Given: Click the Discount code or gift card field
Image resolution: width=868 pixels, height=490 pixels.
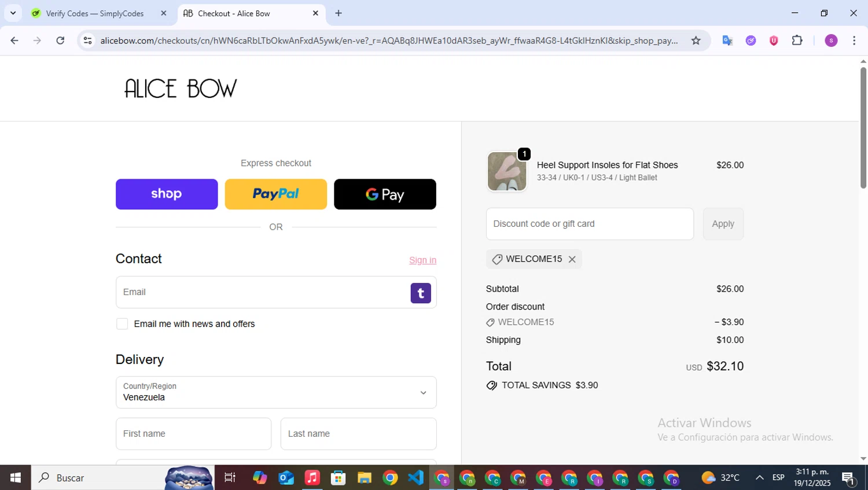Looking at the screenshot, I should pos(590,224).
